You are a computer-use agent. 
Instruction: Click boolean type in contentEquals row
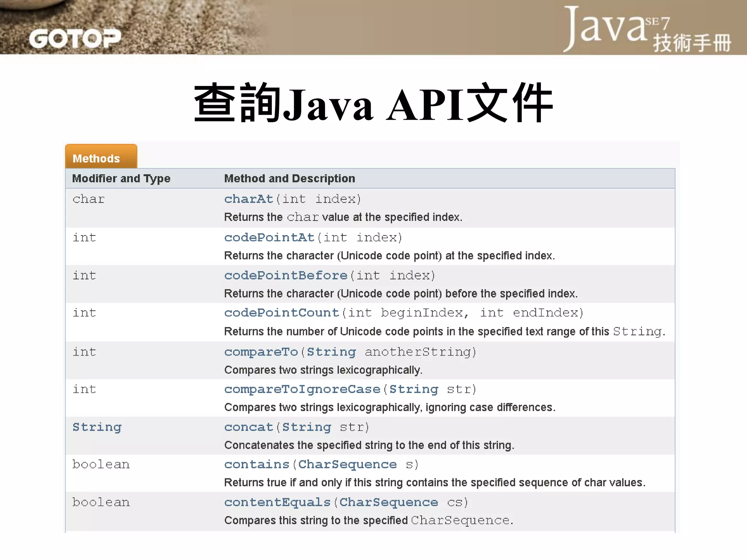[101, 502]
